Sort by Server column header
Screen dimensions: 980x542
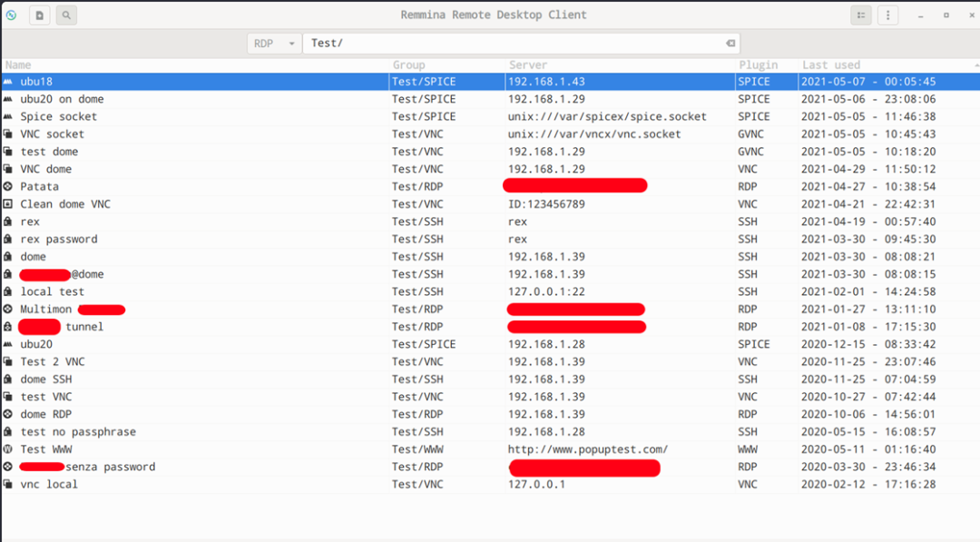pos(528,65)
